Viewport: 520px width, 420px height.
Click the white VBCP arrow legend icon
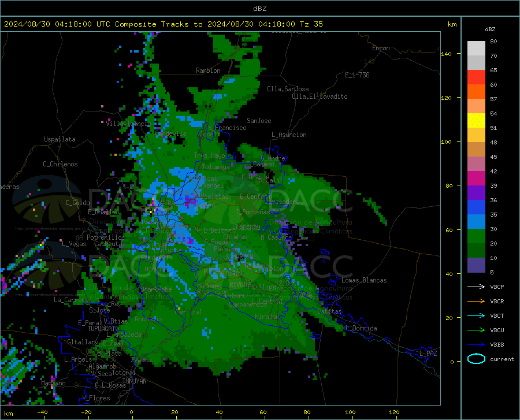(x=476, y=287)
